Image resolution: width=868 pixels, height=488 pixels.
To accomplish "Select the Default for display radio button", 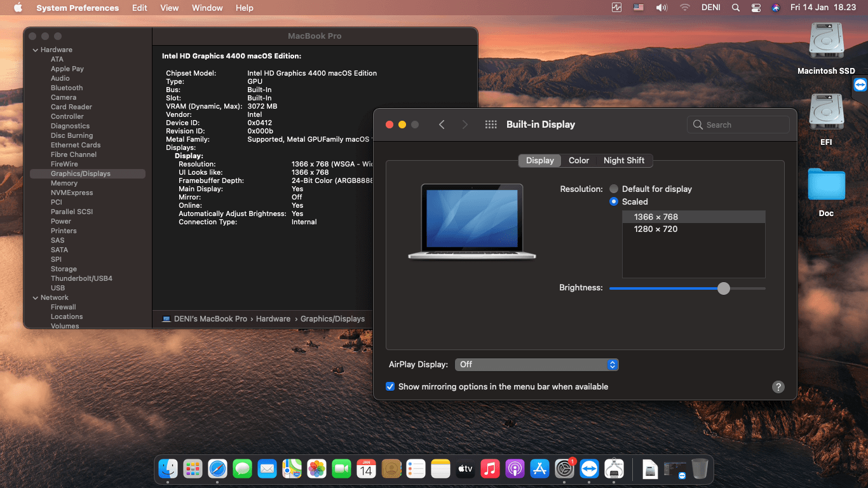I will pyautogui.click(x=614, y=189).
